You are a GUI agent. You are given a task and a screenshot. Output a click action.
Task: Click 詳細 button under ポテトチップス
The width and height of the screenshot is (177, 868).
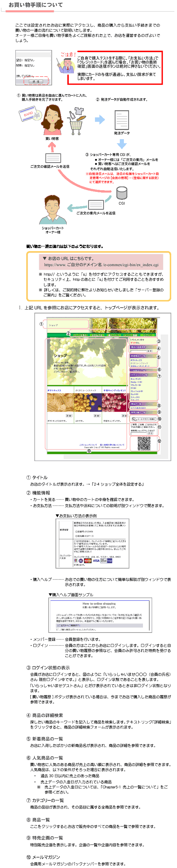[x=69, y=415]
